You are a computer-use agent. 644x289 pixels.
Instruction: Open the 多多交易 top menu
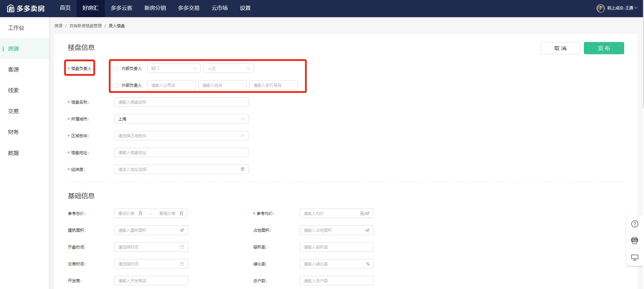[189, 8]
